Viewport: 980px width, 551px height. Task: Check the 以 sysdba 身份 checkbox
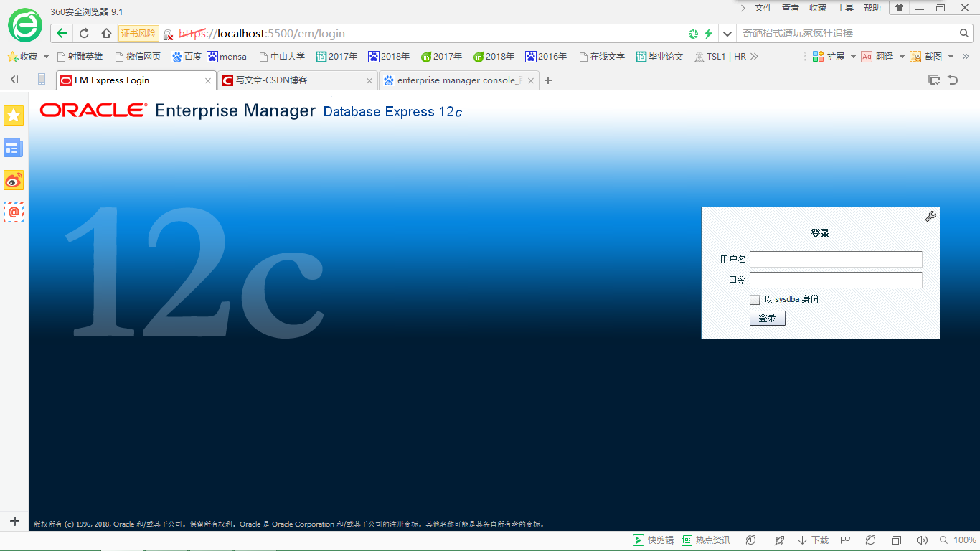coord(755,300)
